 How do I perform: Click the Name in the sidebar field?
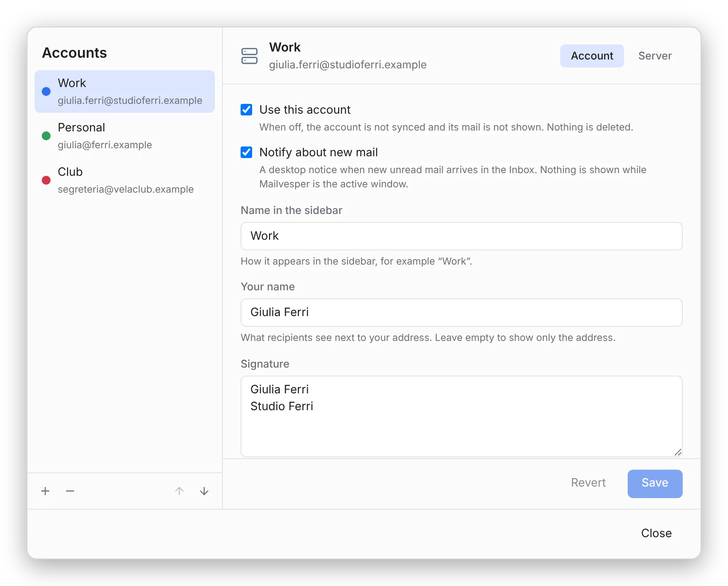tap(461, 236)
